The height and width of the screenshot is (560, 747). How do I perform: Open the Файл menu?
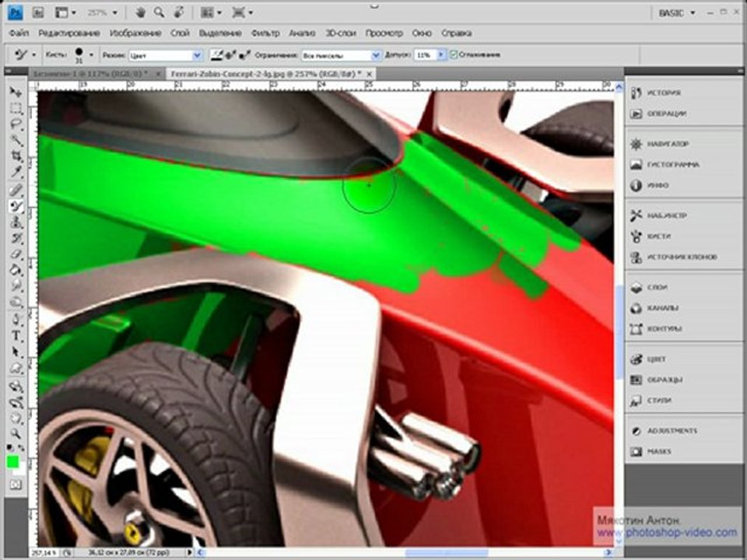(x=19, y=33)
